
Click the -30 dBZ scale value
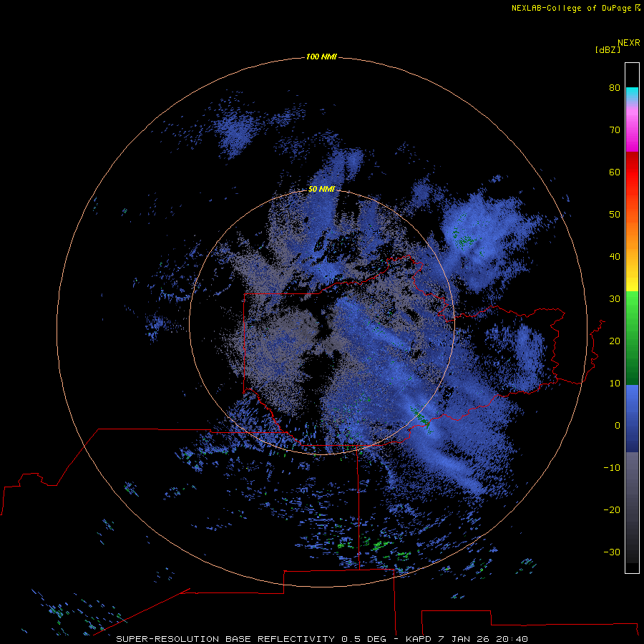(612, 552)
